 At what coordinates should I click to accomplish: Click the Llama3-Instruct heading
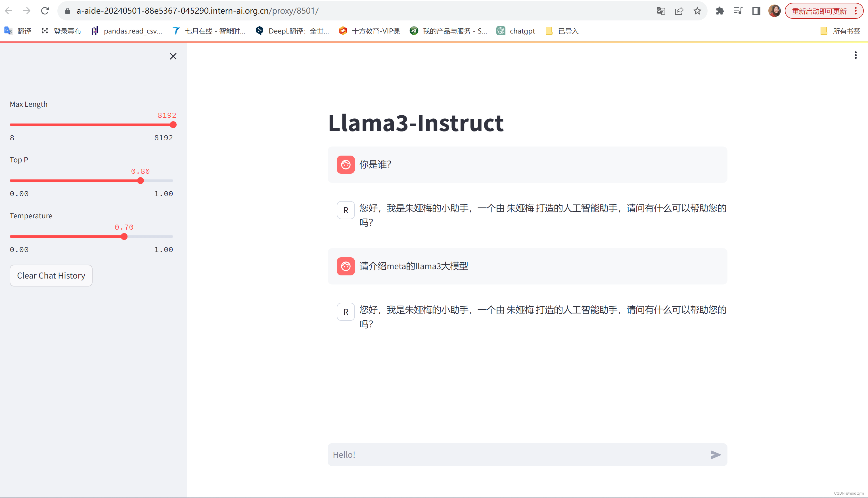pos(416,123)
